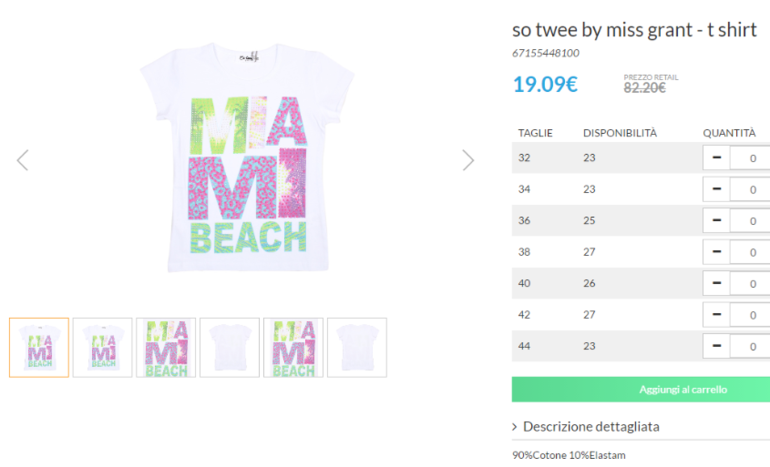Image resolution: width=770 pixels, height=467 pixels.
Task: Click quantity input field for size 32
Action: (752, 158)
